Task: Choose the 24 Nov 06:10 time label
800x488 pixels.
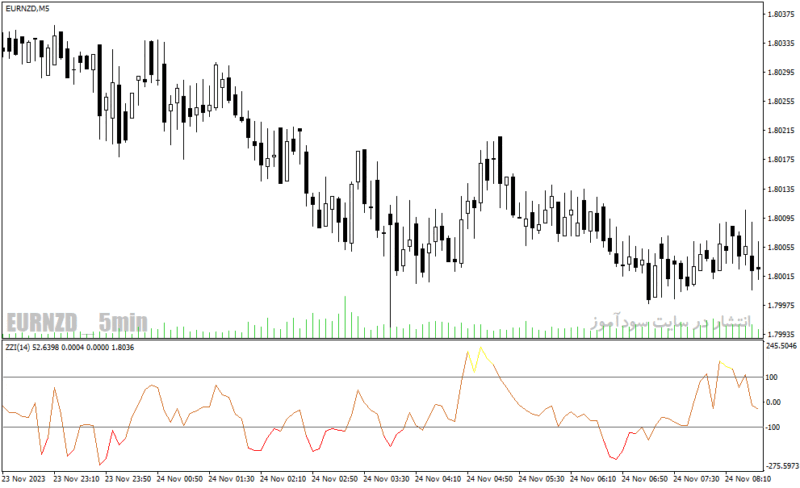Action: pyautogui.click(x=592, y=479)
